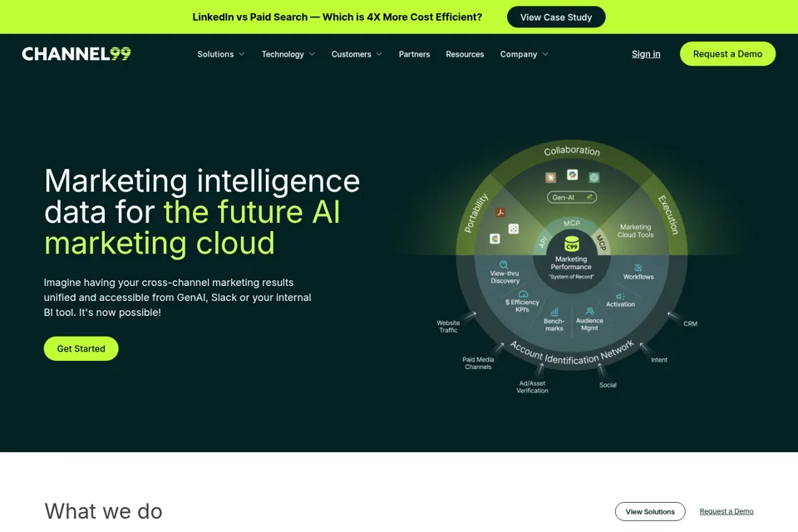Click the LinkedIn vs Paid Search banner text
Viewport: 798px width, 532px height.
coord(337,17)
